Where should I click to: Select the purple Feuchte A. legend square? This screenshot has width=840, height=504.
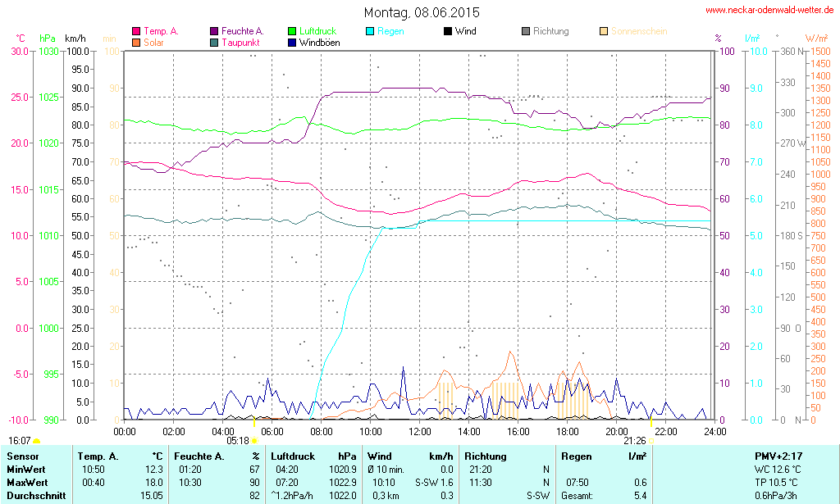point(214,31)
